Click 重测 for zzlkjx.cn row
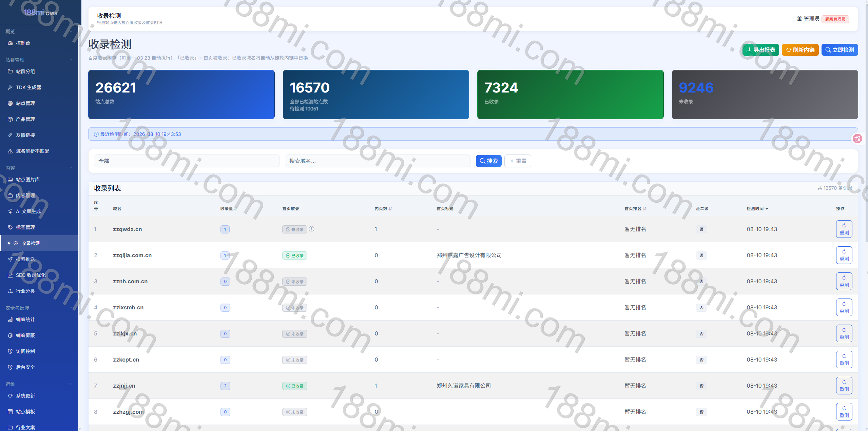Screen dimensions: 868x431 pos(844,334)
